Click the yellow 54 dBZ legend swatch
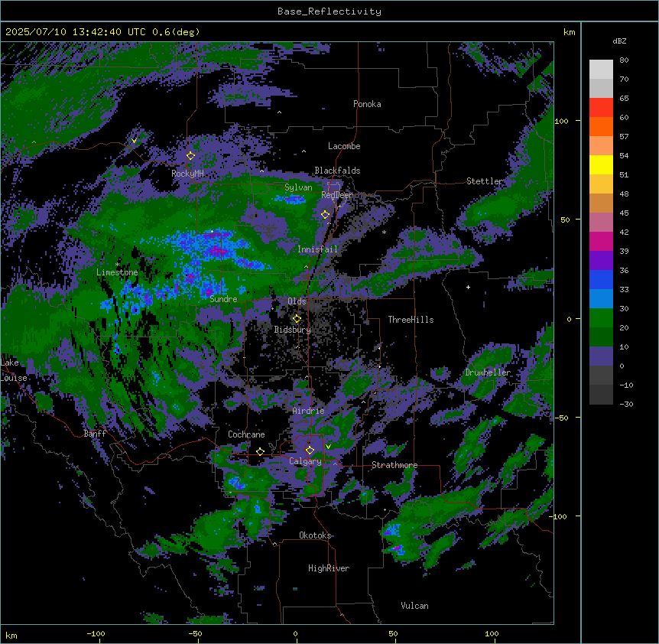This screenshot has width=659, height=644. (601, 164)
